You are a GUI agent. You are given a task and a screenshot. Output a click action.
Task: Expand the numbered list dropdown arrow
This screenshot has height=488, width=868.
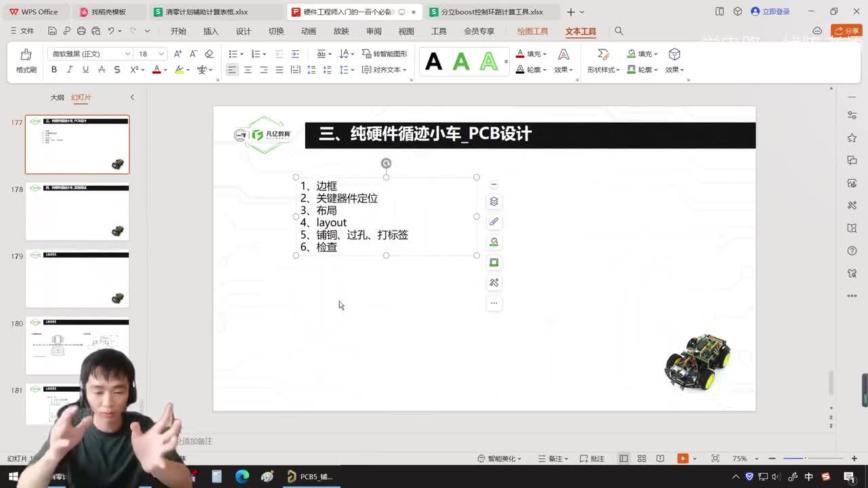[264, 54]
